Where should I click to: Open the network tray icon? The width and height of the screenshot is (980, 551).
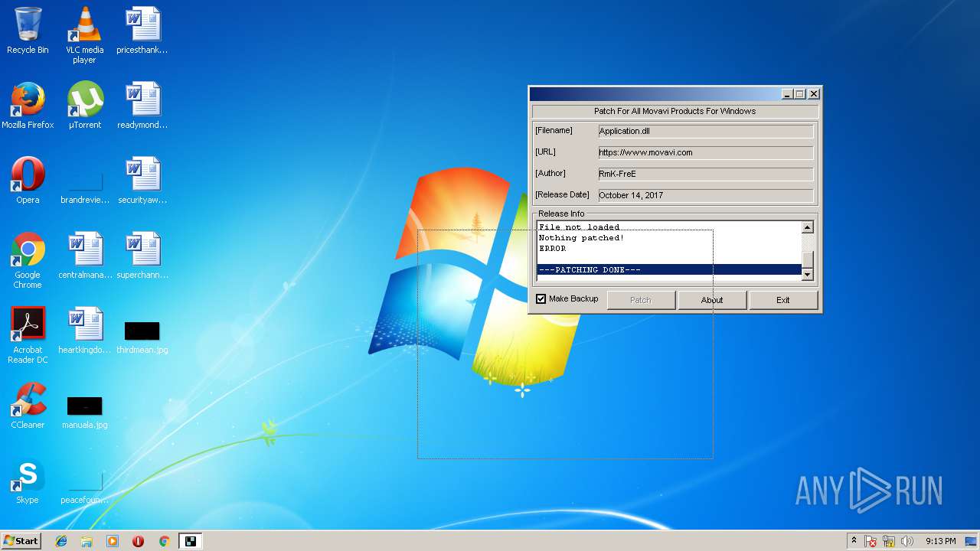pos(889,541)
